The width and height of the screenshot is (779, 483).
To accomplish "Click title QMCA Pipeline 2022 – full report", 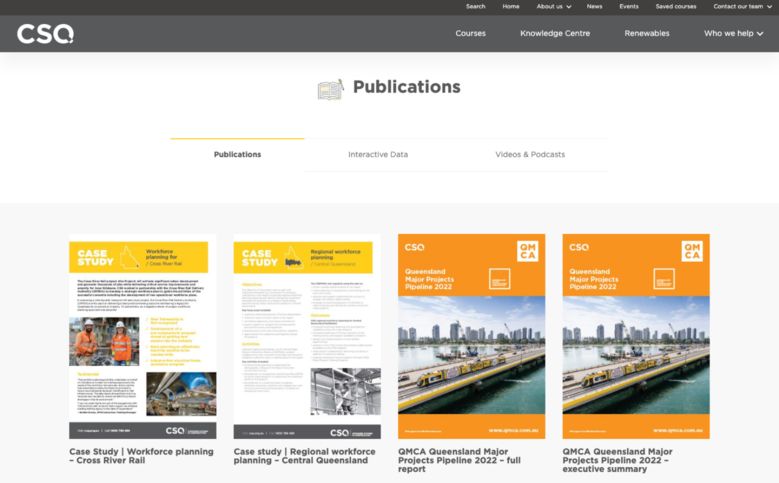I will click(460, 460).
